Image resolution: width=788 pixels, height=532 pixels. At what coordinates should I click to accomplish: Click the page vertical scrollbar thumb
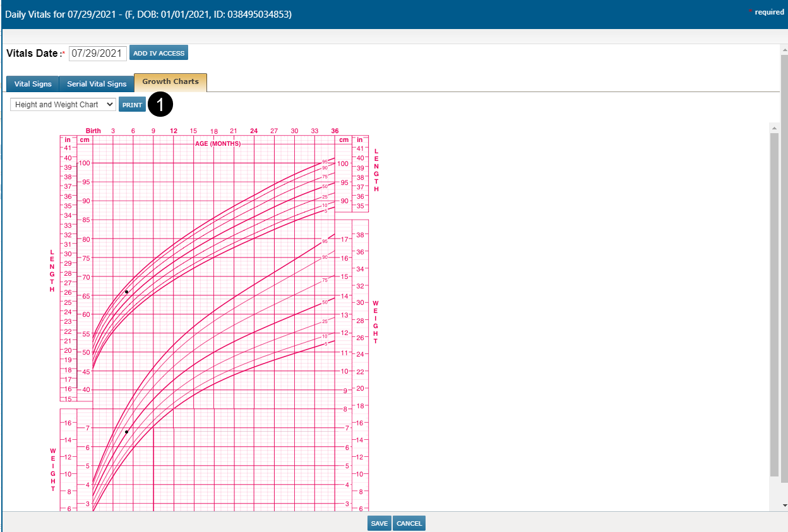[x=784, y=265]
